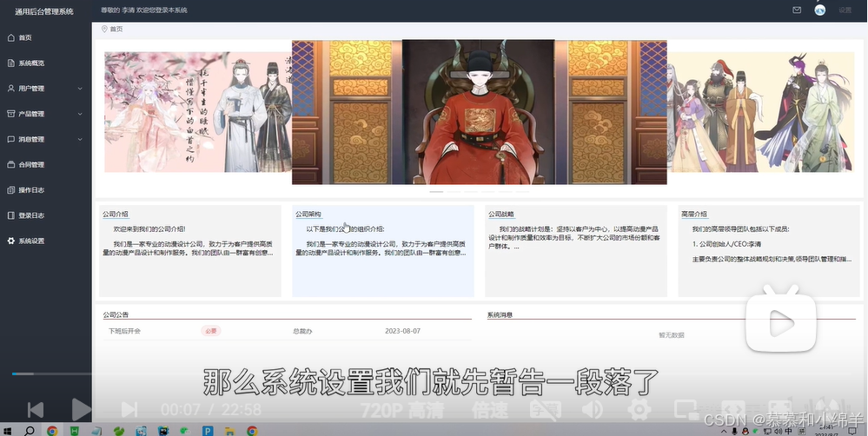Enable picture-in-picture mode icon

point(686,410)
